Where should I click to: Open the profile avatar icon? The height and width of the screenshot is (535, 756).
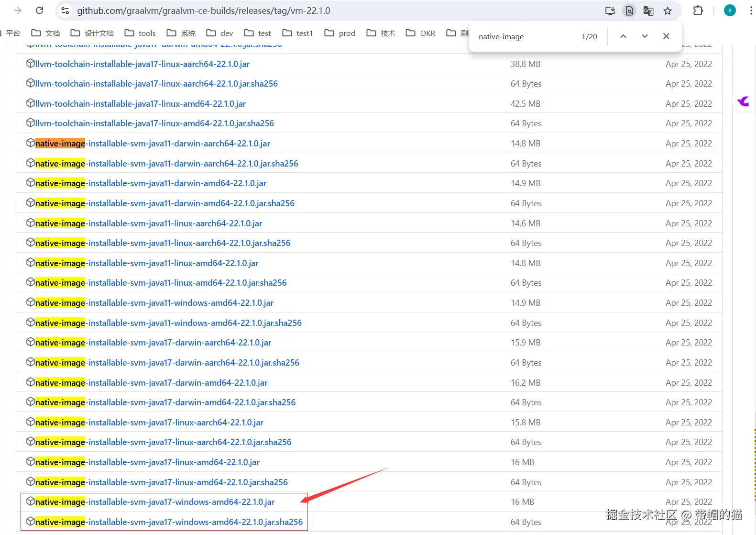[730, 11]
